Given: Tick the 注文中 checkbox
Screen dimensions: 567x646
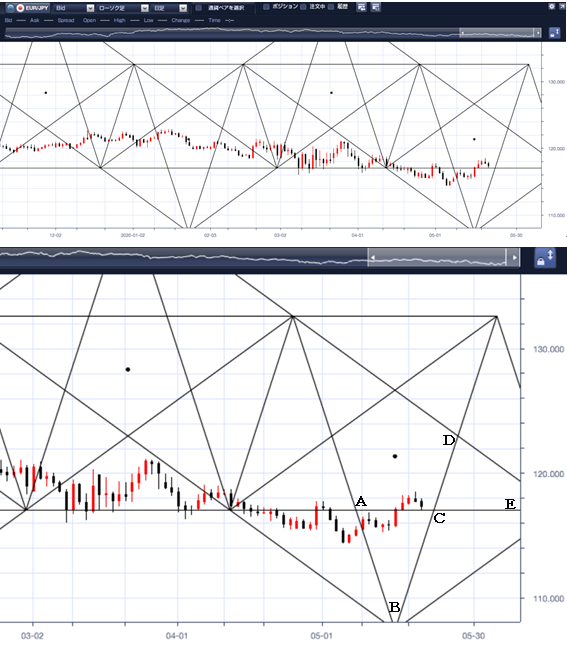Looking at the screenshot, I should 303,7.
